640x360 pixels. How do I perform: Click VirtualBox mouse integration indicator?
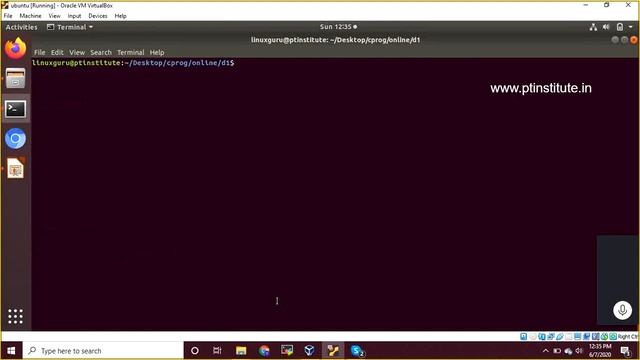[x=604, y=336]
